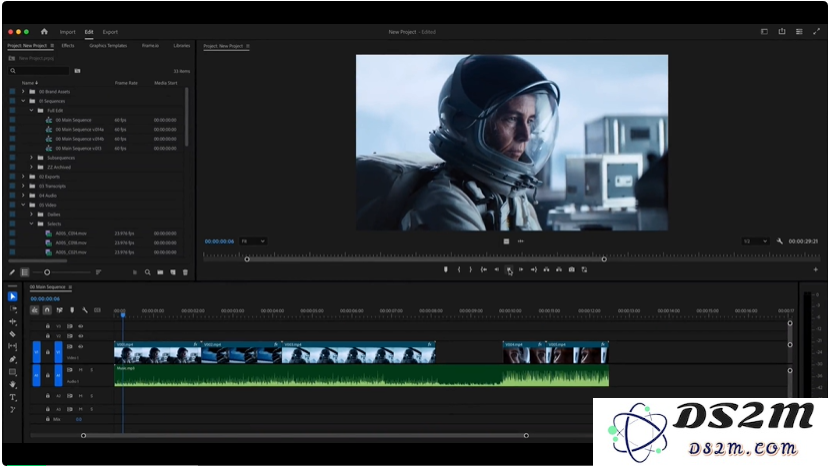Select the Selection arrow tool
This screenshot has height=466, width=831.
coord(13,296)
